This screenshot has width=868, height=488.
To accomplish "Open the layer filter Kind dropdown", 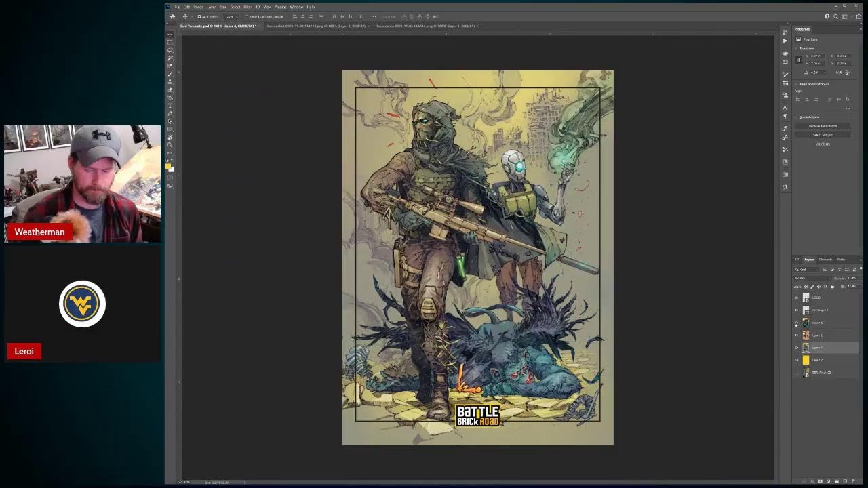I will (806, 269).
